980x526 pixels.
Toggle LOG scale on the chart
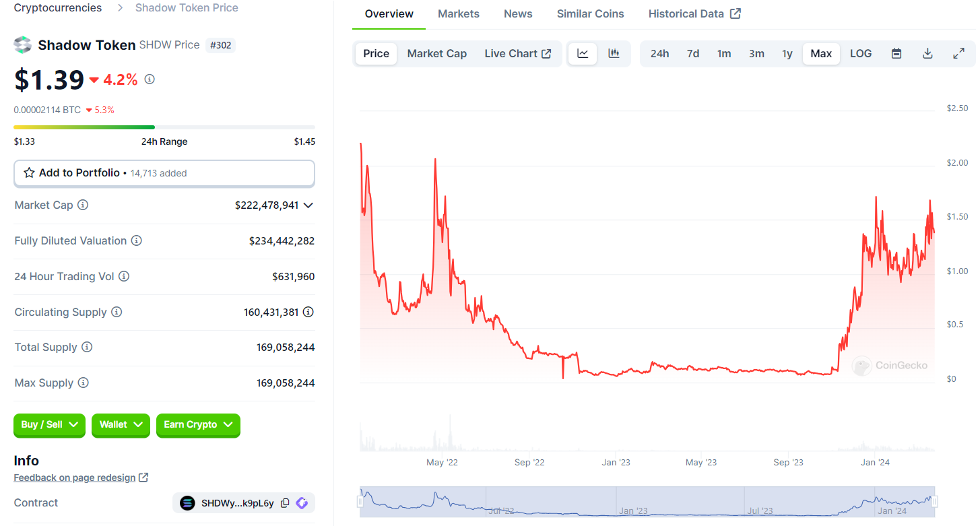[860, 53]
